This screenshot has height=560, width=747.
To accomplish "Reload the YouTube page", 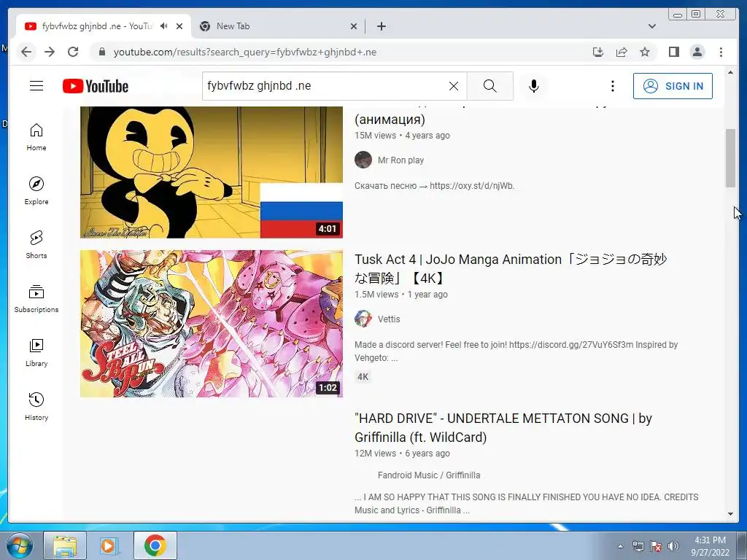I will tap(73, 52).
